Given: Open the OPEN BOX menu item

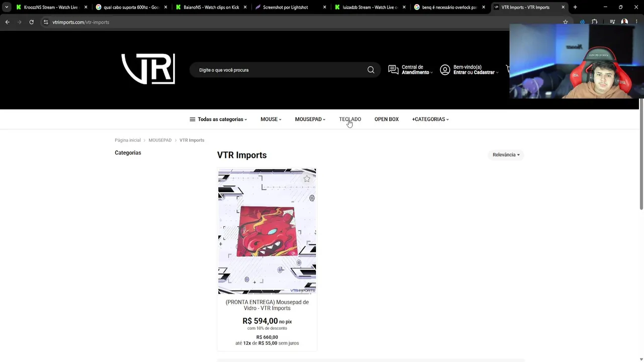Looking at the screenshot, I should (386, 119).
